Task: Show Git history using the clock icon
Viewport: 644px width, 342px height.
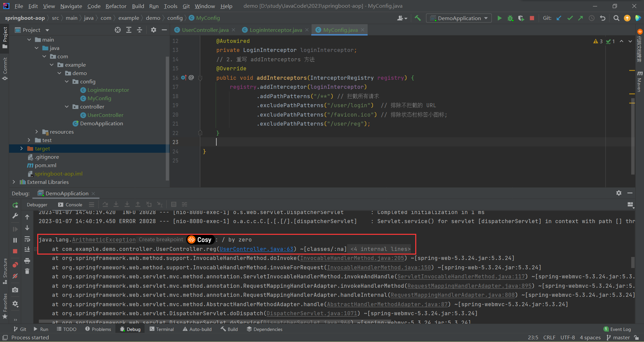Action: point(592,18)
